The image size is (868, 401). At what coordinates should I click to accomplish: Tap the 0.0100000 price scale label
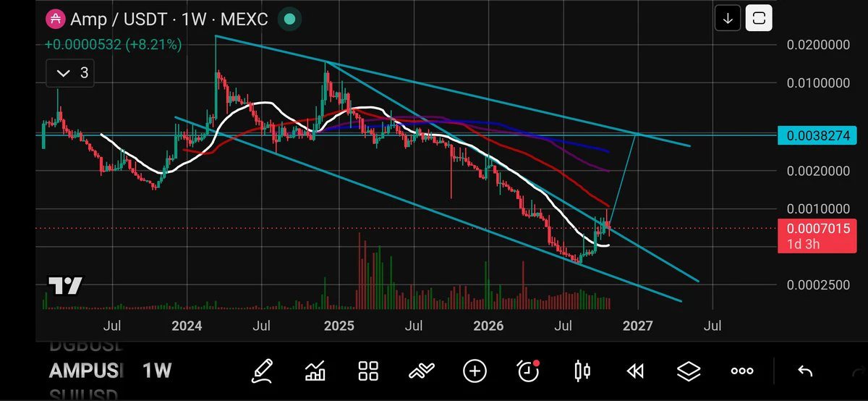817,83
